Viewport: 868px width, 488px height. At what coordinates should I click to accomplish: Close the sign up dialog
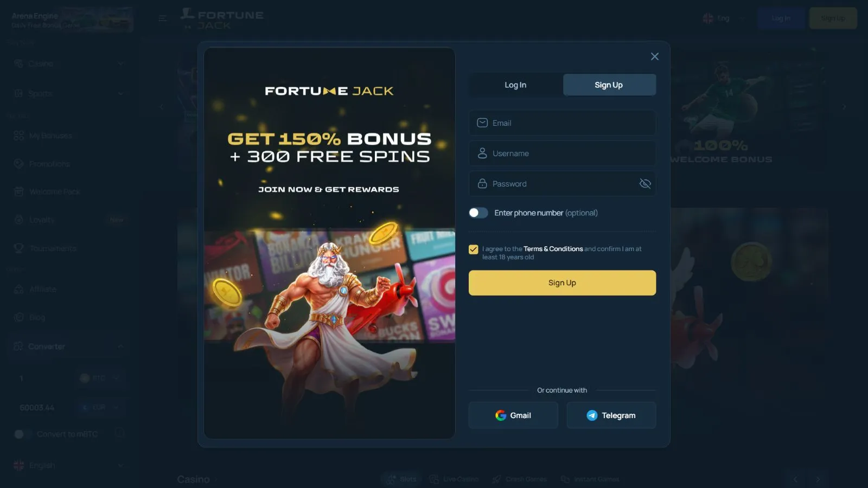[655, 56]
